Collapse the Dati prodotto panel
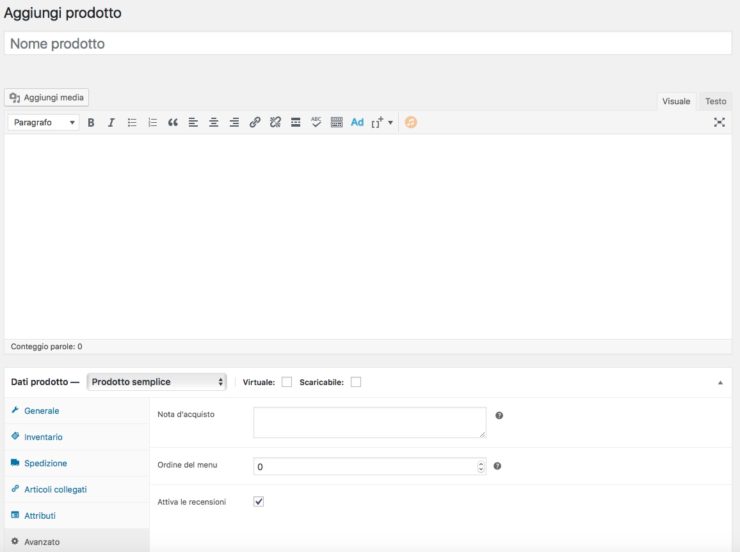The height and width of the screenshot is (552, 740). pos(720,383)
